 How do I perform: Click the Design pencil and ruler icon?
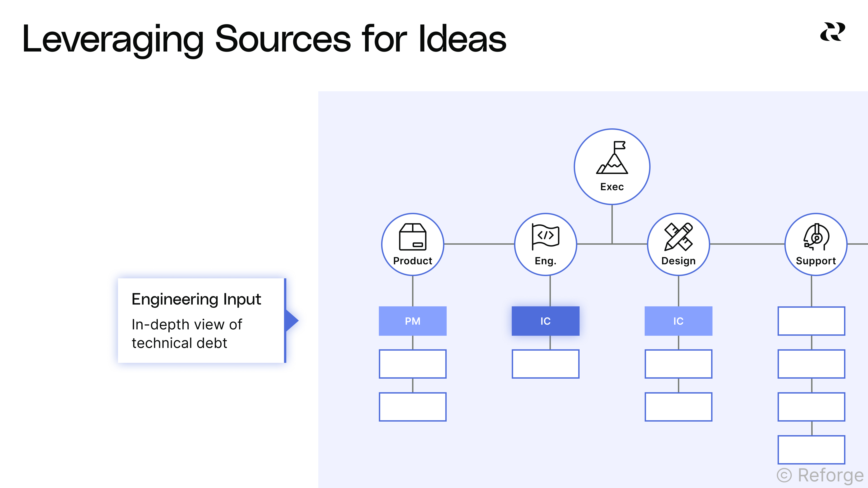pyautogui.click(x=678, y=237)
